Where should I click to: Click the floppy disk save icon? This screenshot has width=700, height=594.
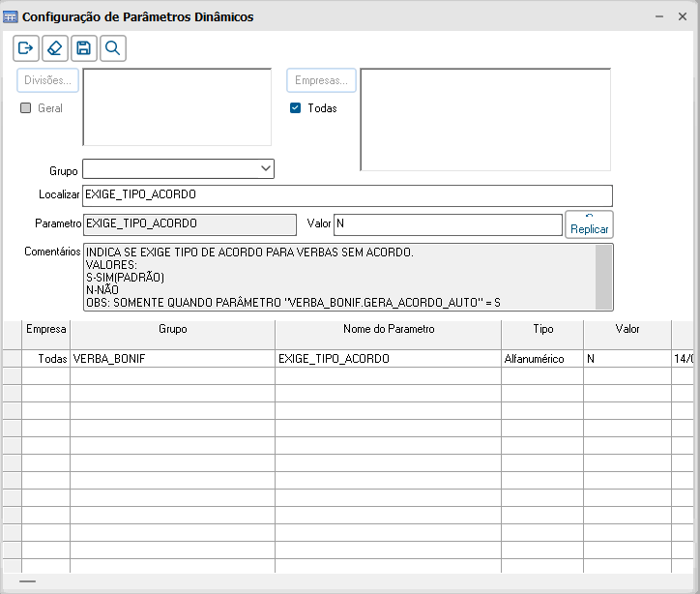pos(84,48)
